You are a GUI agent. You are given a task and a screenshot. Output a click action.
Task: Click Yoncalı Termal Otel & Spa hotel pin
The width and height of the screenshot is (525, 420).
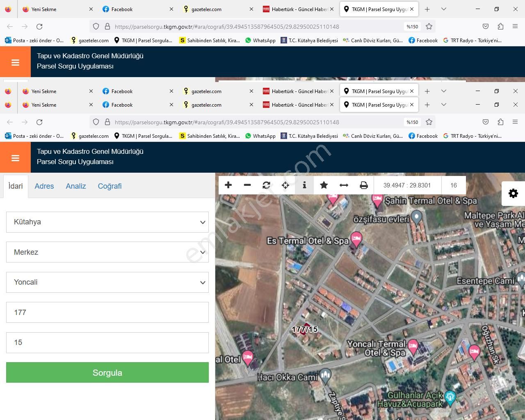(x=413, y=347)
